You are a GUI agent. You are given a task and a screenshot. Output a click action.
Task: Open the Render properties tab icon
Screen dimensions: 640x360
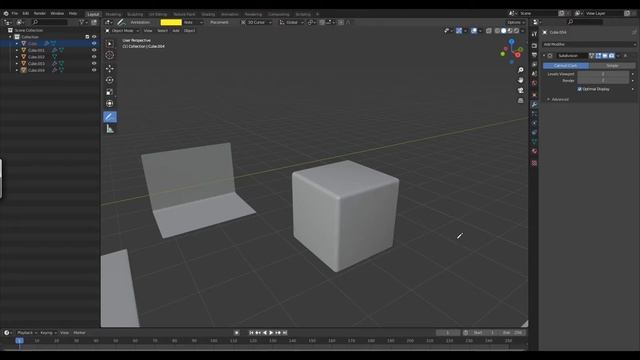[x=534, y=45]
